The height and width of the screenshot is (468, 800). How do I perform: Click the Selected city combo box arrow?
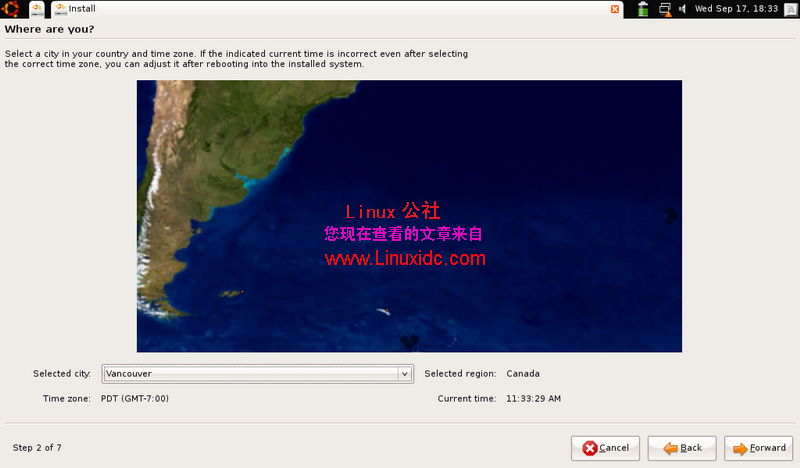[x=405, y=374]
